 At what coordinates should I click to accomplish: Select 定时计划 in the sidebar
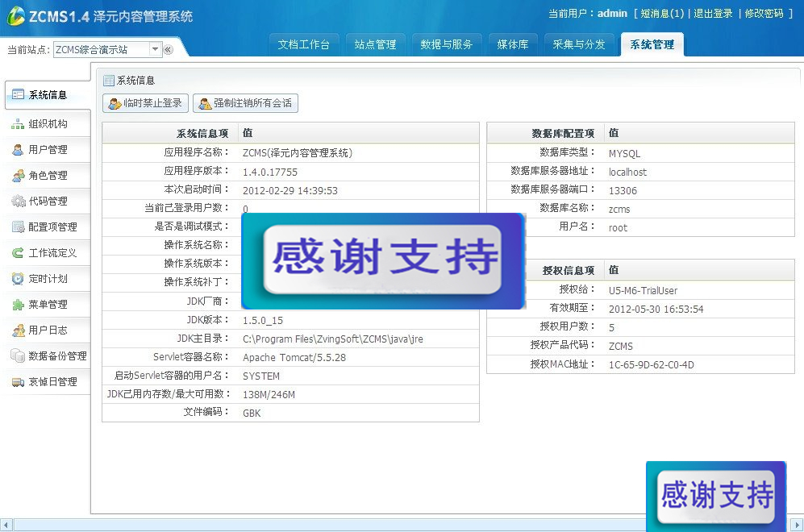[48, 279]
